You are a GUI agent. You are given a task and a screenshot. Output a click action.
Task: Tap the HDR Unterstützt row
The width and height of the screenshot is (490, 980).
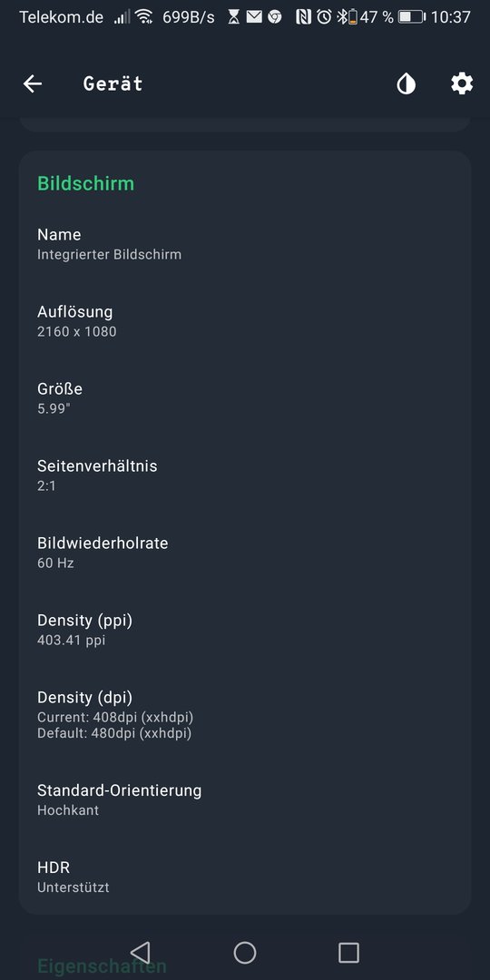click(245, 877)
